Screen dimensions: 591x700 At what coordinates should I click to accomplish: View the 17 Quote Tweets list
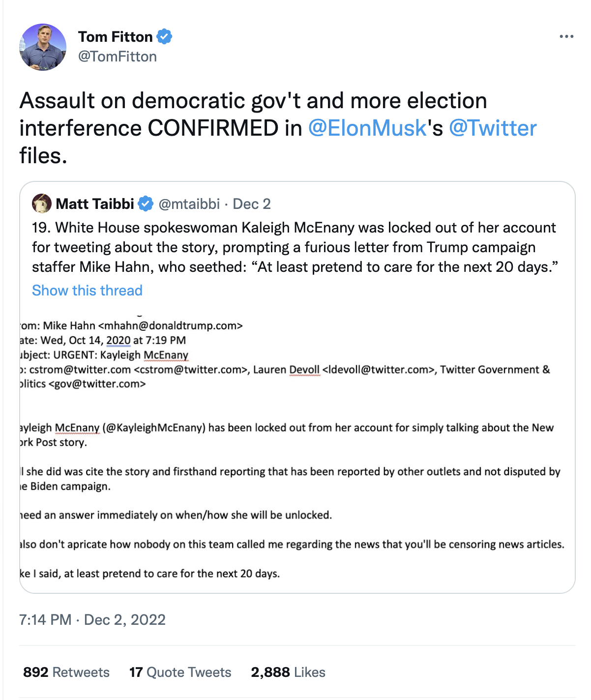pos(180,672)
